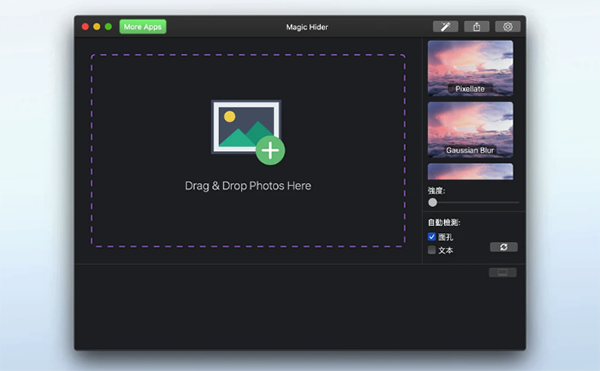Click the dimmed display icon button
The height and width of the screenshot is (371, 600).
[x=503, y=272]
